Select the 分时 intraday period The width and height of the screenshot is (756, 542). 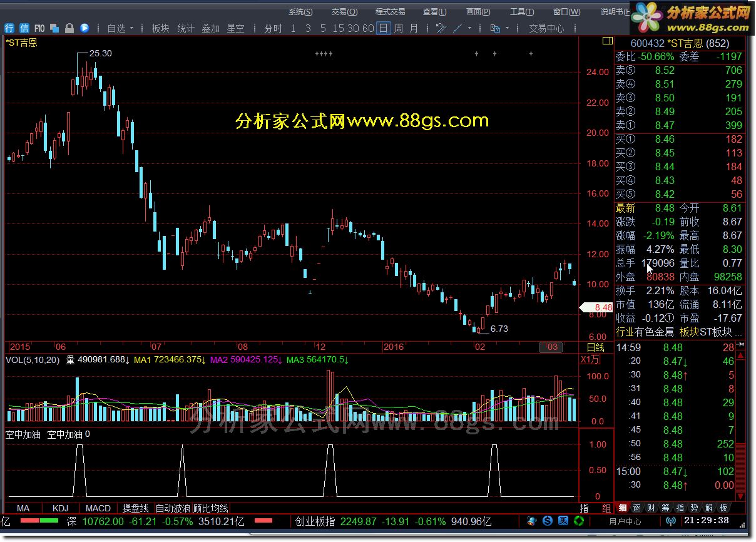tap(273, 28)
